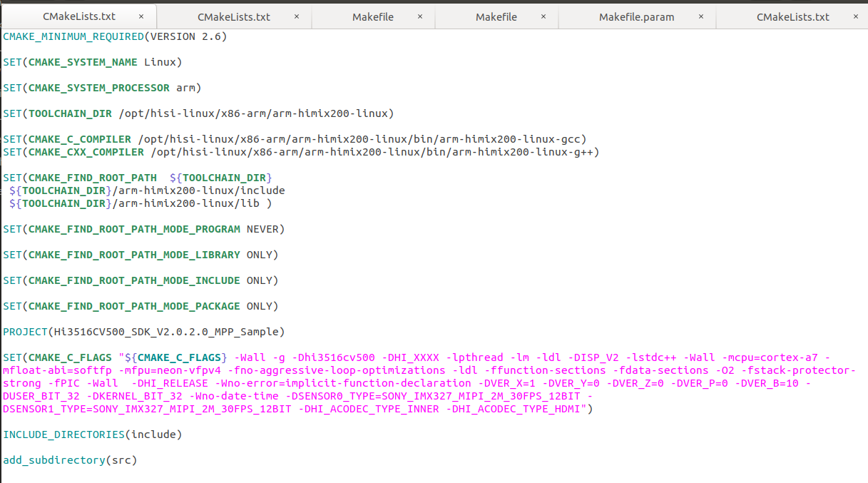Click the CMAKE_FIND_ROOT_PATH_MODE_PROGRAM NEVER line
The height and width of the screenshot is (483, 868).
point(144,229)
